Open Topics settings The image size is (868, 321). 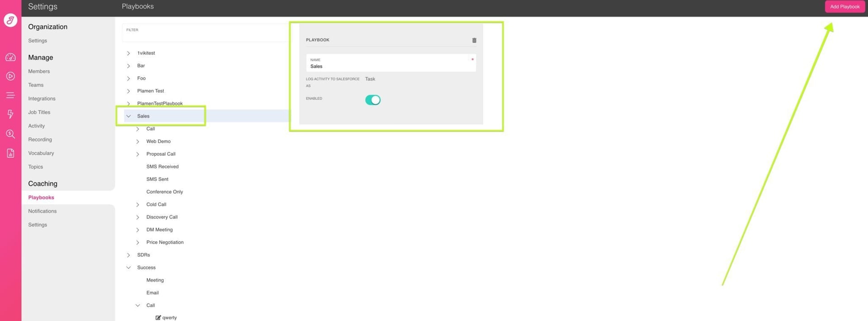35,167
